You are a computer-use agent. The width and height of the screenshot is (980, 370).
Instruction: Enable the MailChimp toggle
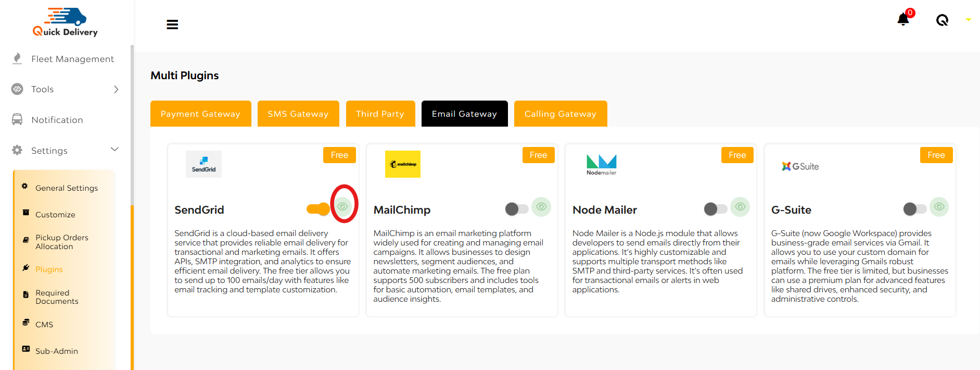[517, 209]
